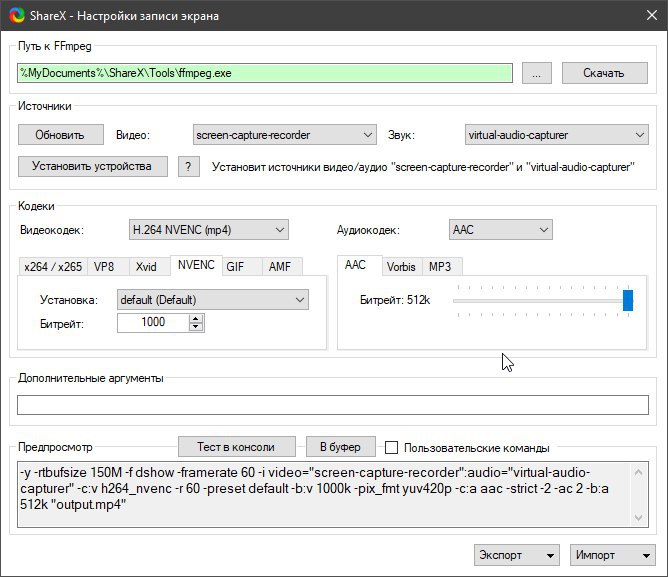Decrease NVENC bitrate with down arrow

(x=196, y=327)
